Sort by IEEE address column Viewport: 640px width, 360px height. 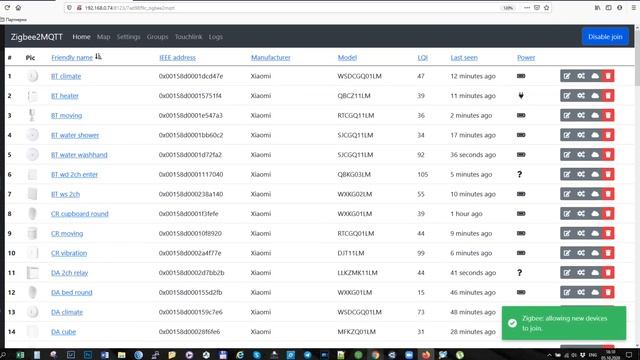[177, 58]
